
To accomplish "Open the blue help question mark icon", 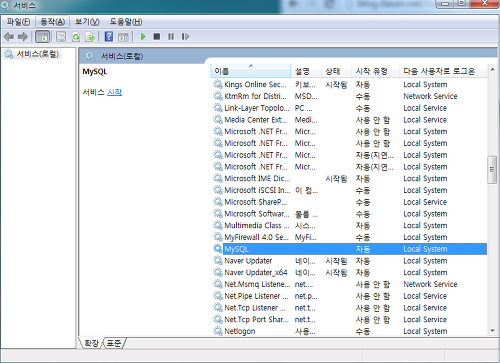I will [109, 36].
